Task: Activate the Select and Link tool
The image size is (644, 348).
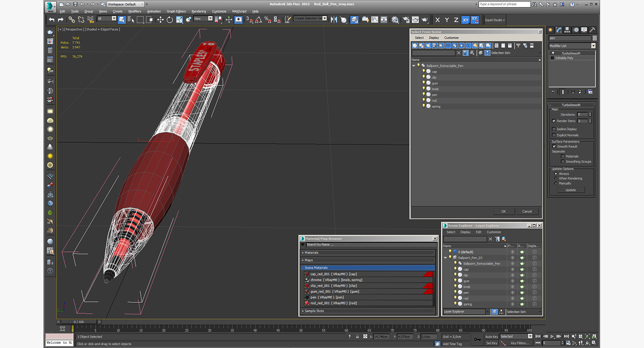Action: (72, 20)
